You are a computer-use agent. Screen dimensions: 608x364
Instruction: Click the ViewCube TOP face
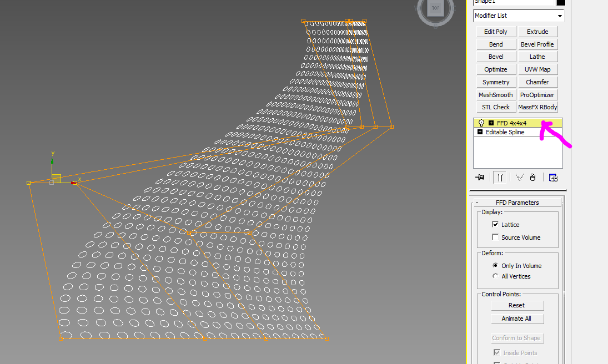[x=435, y=8]
